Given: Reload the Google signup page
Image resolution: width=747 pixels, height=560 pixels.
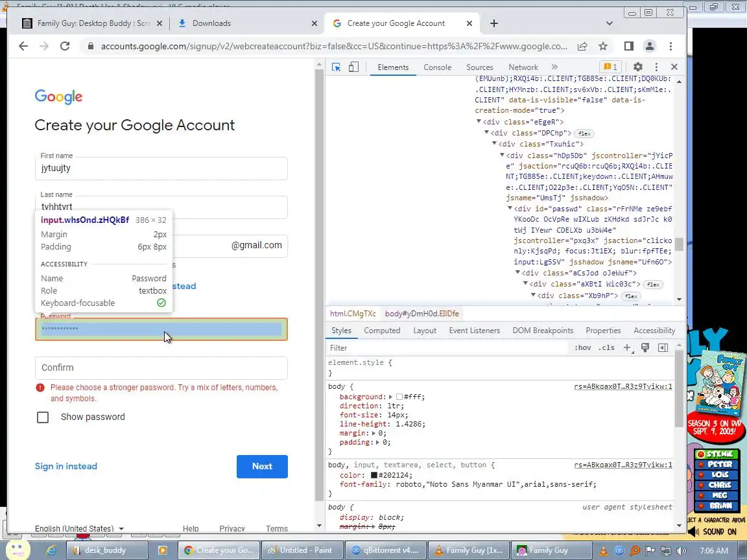Looking at the screenshot, I should [x=65, y=46].
